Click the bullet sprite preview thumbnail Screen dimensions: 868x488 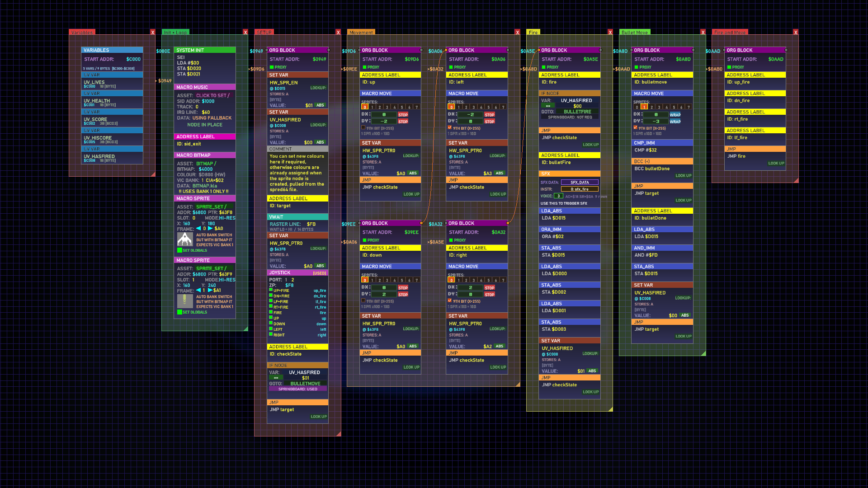point(184,300)
